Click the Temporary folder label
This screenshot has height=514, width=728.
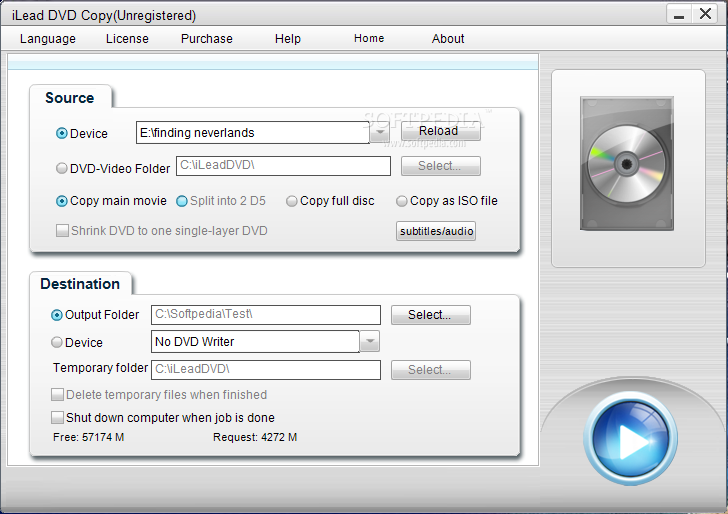coord(100,368)
